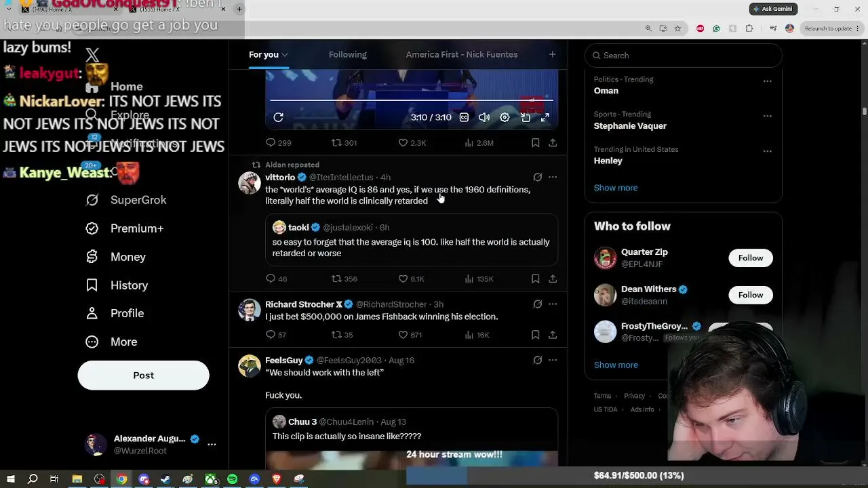
Task: Follow Quarter Zip
Action: 751,258
